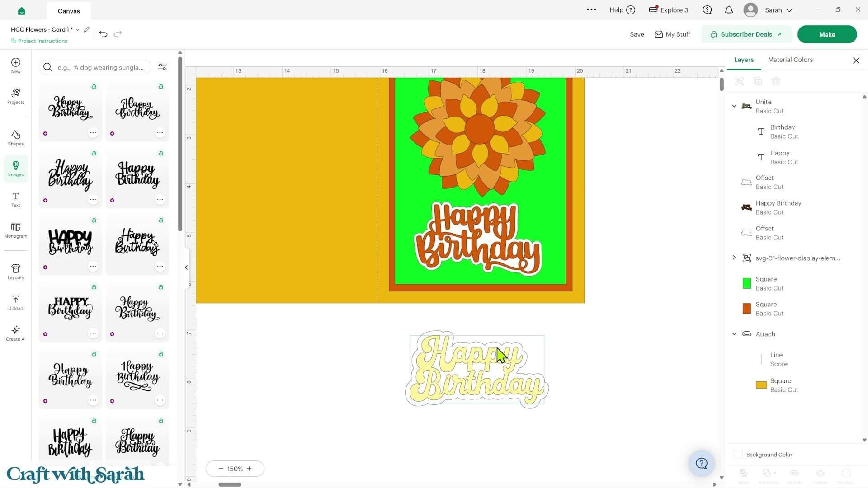Click the undo arrow
The width and height of the screenshot is (868, 488).
(103, 34)
